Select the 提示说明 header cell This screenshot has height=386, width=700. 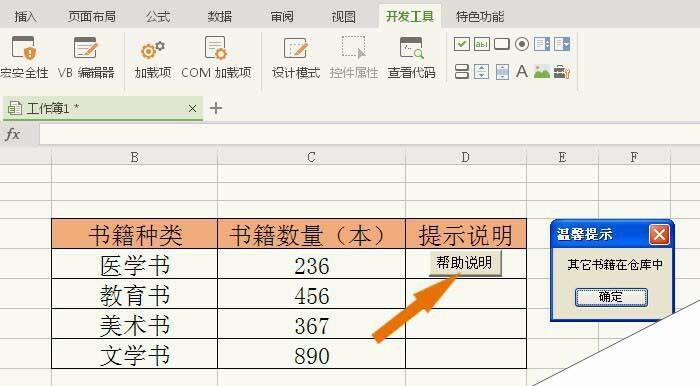click(x=466, y=233)
